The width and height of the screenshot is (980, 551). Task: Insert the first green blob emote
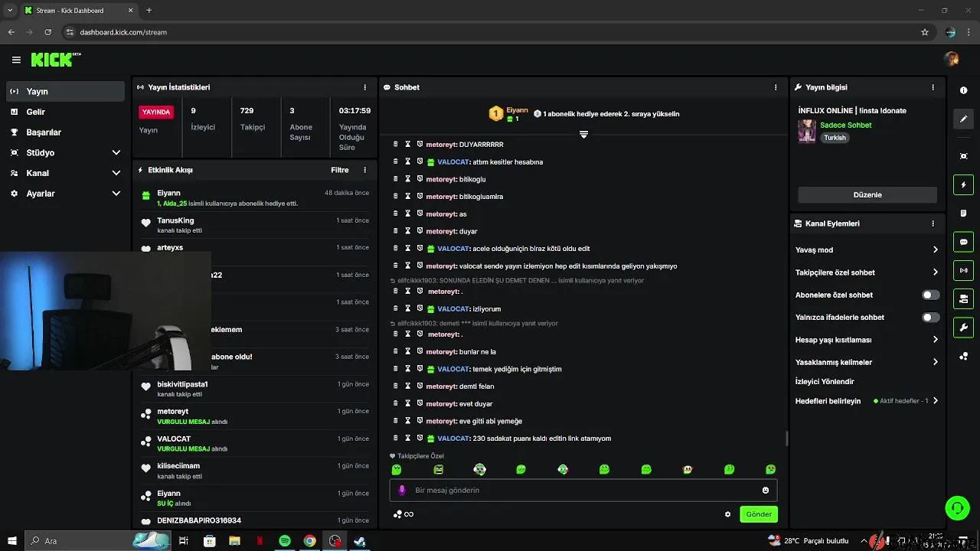coord(397,469)
